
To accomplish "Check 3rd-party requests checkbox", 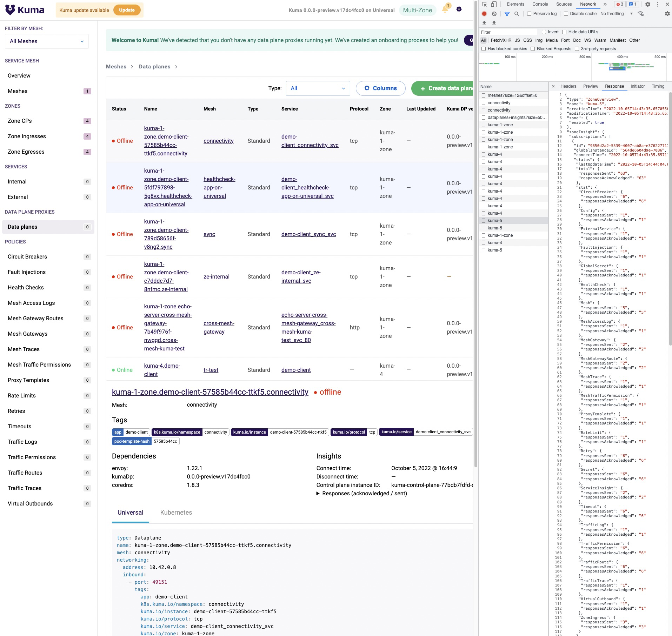I will [577, 49].
